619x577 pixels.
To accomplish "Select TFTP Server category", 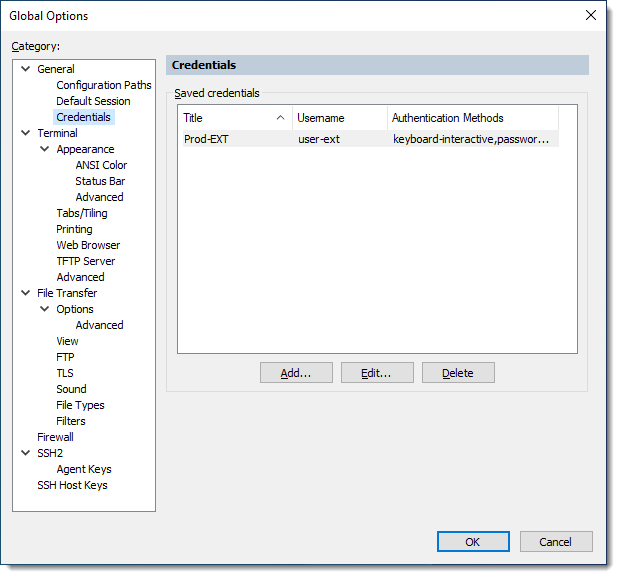I will coord(86,261).
